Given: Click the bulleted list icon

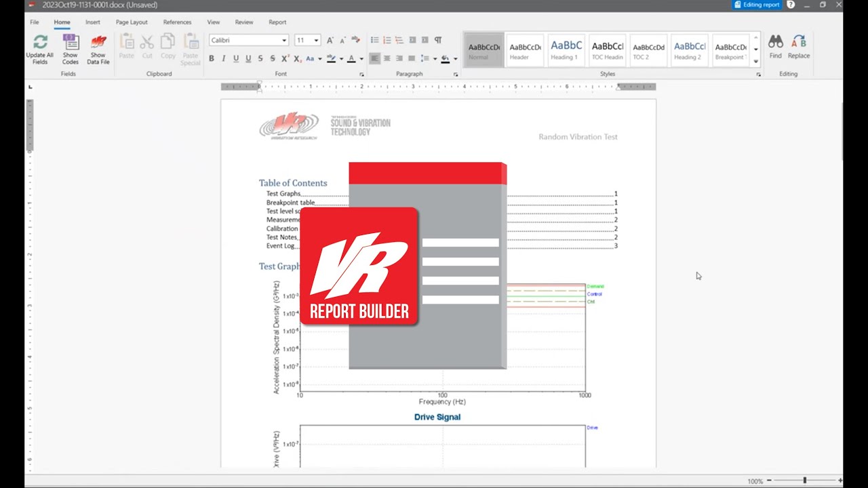Looking at the screenshot, I should coord(374,40).
